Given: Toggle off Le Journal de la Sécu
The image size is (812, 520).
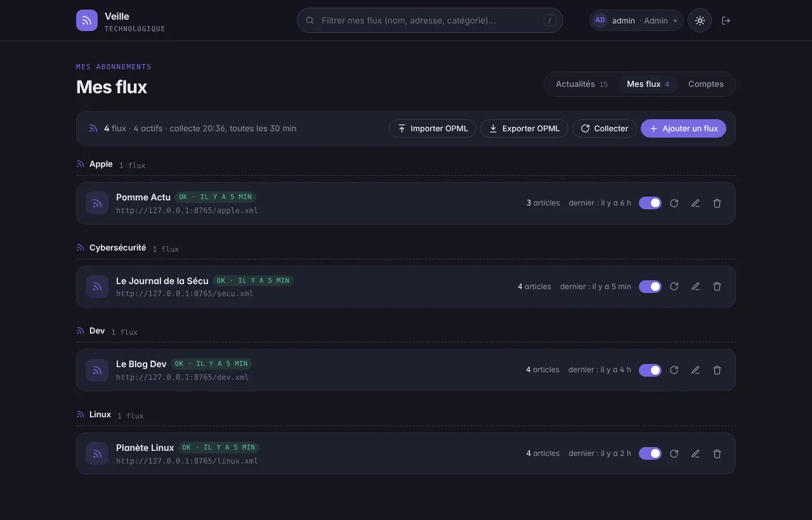Looking at the screenshot, I should tap(650, 287).
